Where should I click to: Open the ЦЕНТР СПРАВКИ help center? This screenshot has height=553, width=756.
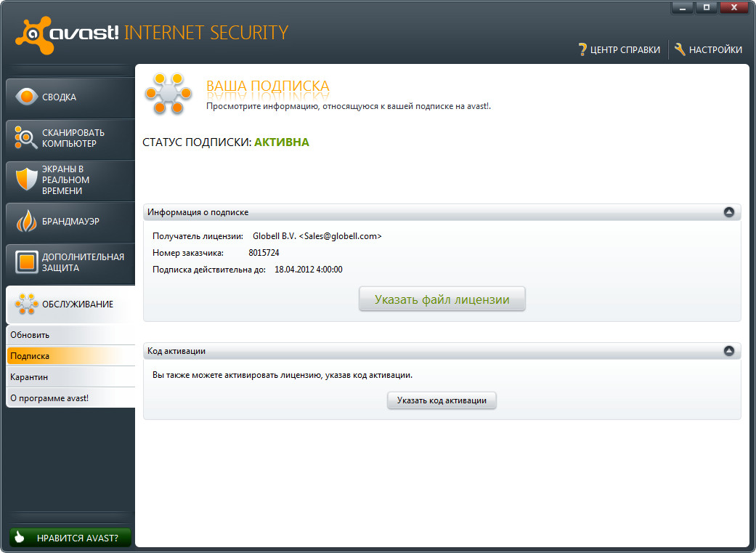(x=619, y=49)
